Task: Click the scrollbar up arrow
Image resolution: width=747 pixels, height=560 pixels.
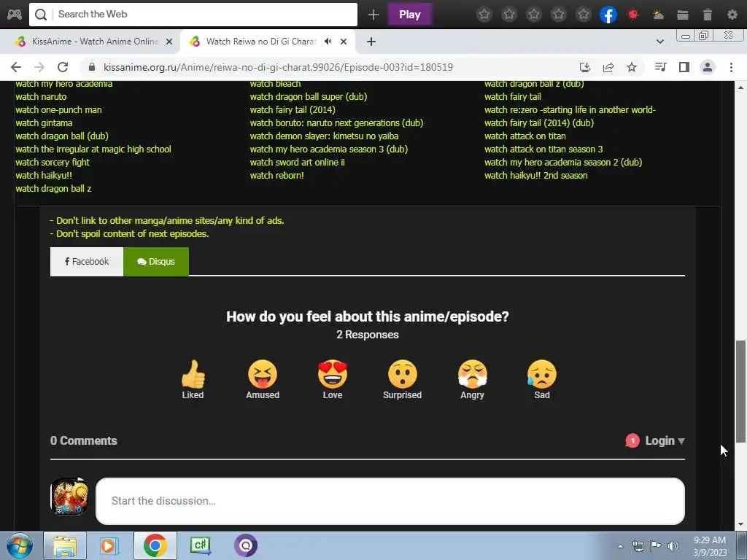Action: [740, 87]
